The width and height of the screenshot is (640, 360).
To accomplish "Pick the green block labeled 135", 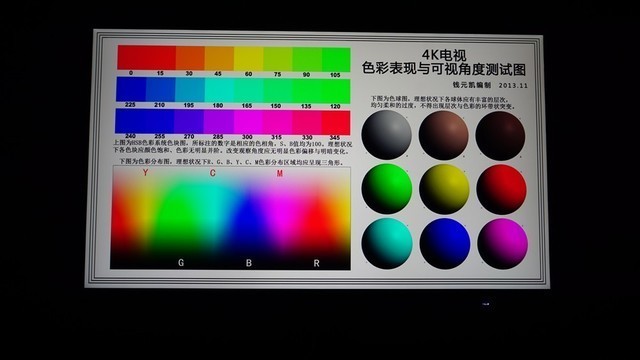I will (x=307, y=91).
